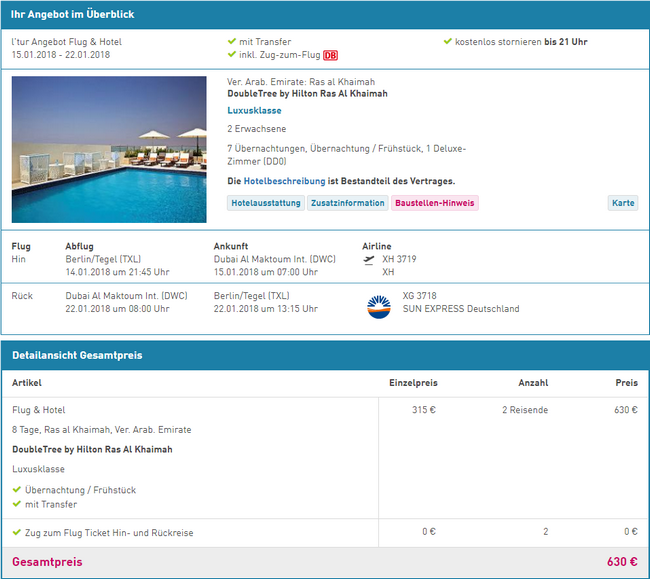Click the SunExpress airline logo
This screenshot has height=579, width=650.
pyautogui.click(x=379, y=305)
